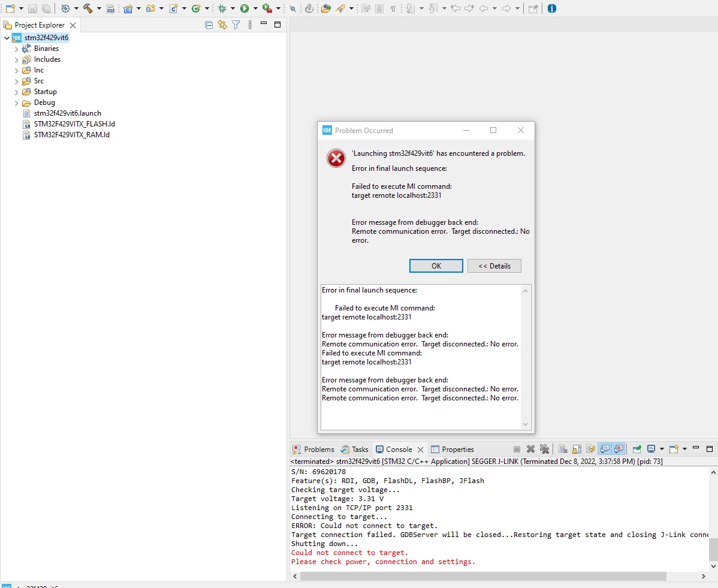The height and width of the screenshot is (588, 718).
Task: Click the New Source Folder icon
Action: click(150, 8)
